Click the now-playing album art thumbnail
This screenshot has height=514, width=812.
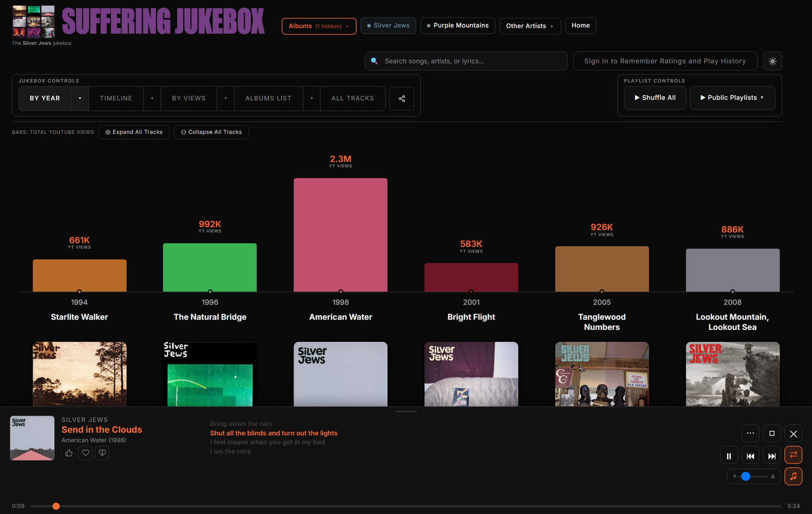pyautogui.click(x=32, y=438)
